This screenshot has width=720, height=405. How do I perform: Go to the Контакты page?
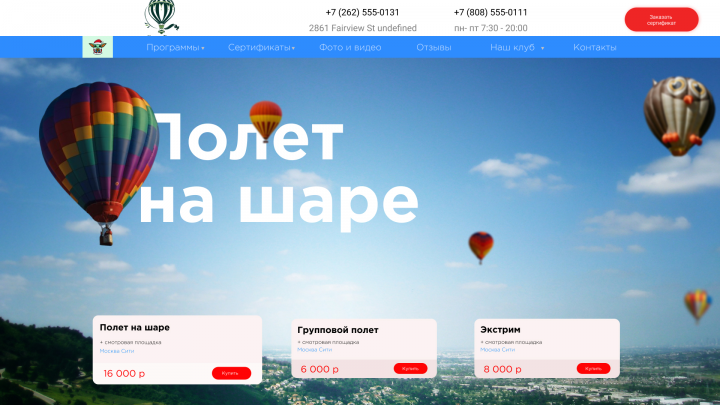click(x=595, y=47)
